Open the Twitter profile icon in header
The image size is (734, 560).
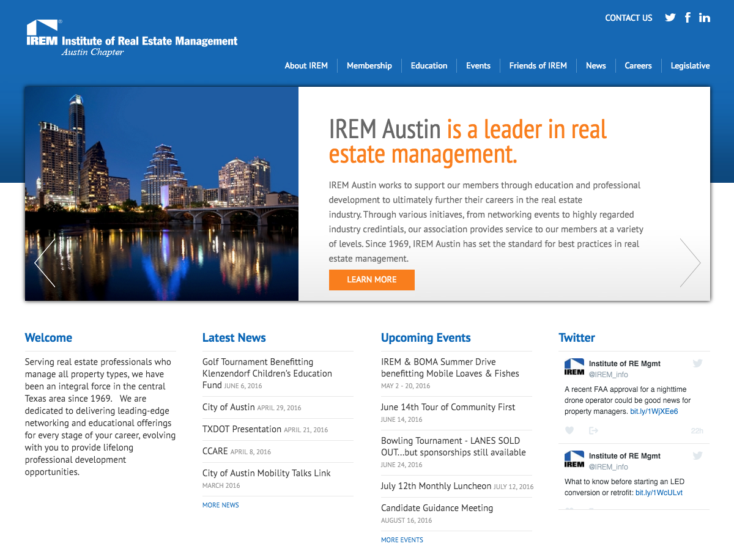coord(670,18)
